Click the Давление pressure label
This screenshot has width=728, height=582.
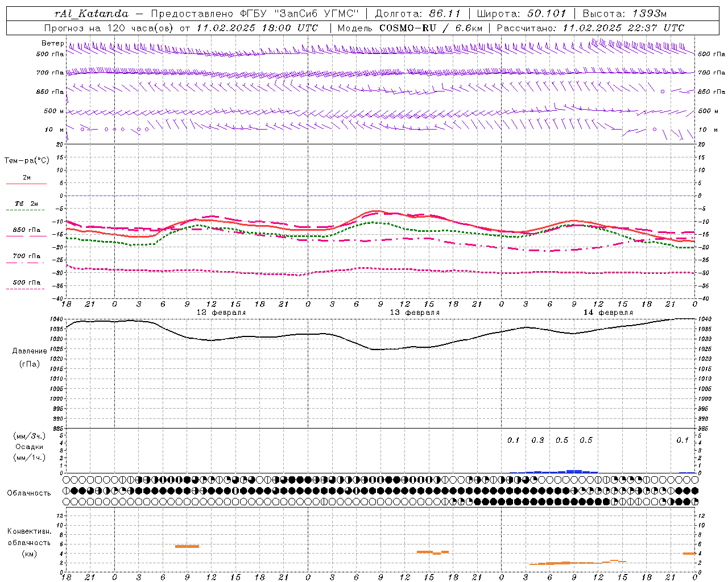point(30,351)
